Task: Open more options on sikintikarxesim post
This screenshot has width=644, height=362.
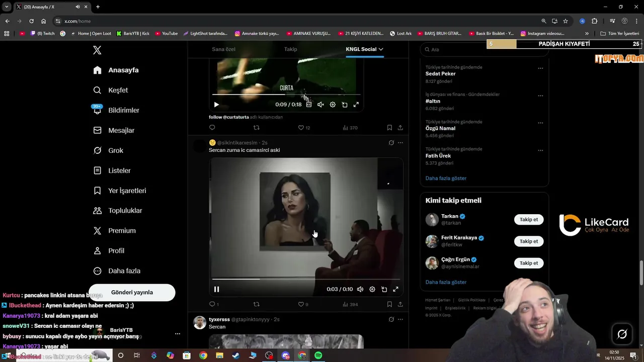Action: point(400,143)
